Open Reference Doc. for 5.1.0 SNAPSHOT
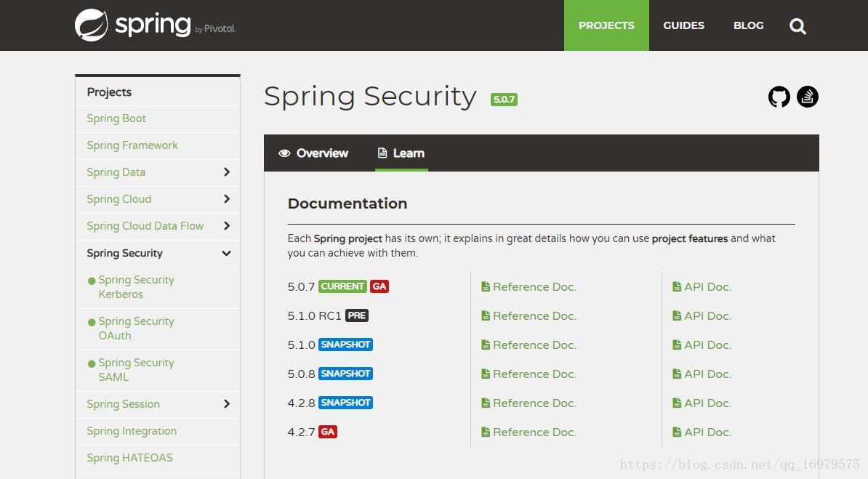This screenshot has width=868, height=479. [x=529, y=345]
